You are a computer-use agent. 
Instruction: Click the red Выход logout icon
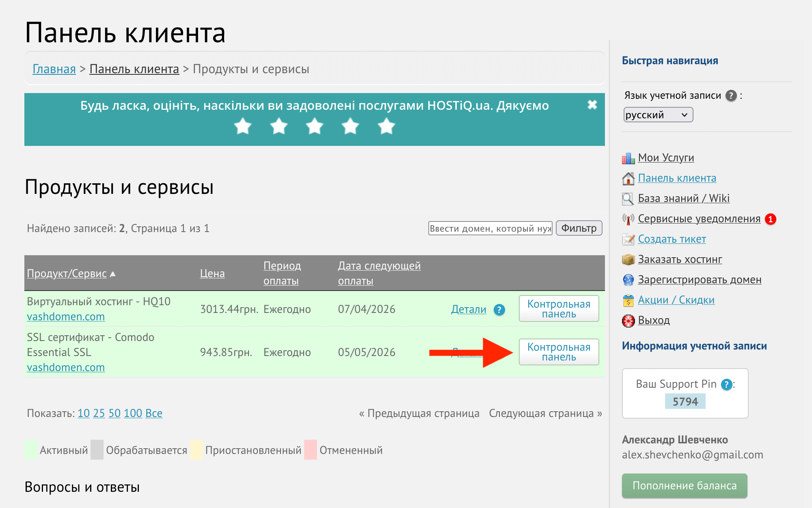628,321
